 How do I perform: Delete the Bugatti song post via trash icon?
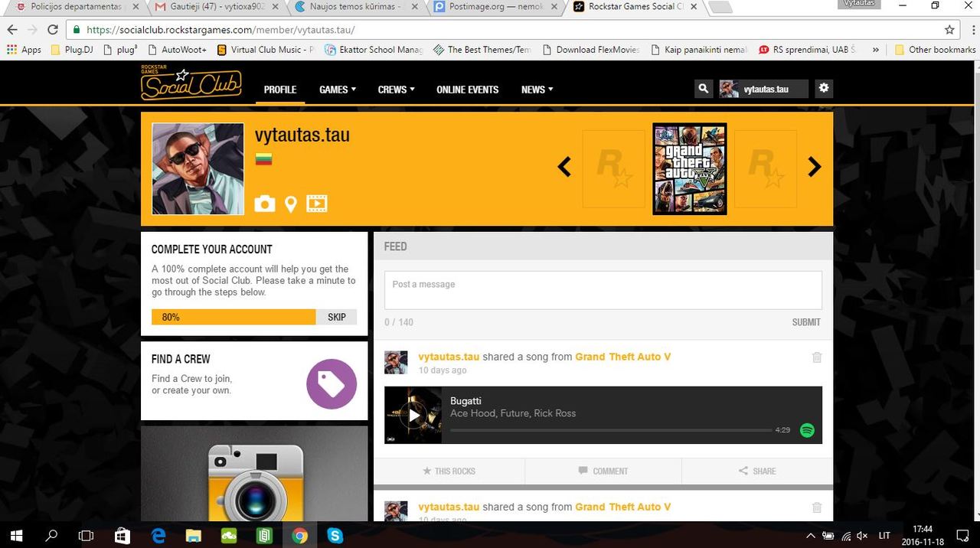point(817,357)
